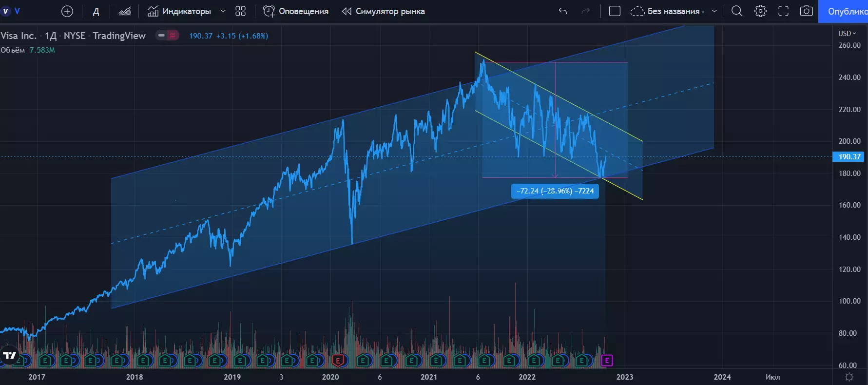Open the layout setup square icon
The height and width of the screenshot is (385, 868).
point(615,11)
